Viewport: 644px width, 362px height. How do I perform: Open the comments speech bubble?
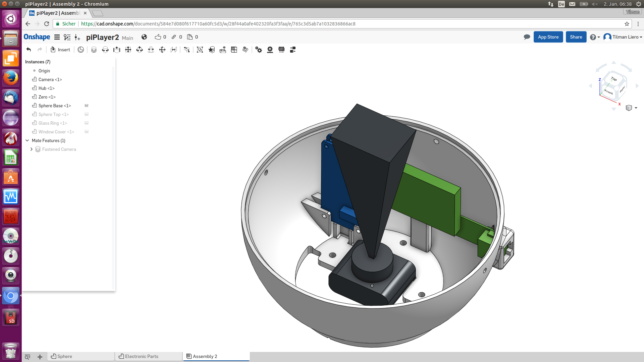[x=527, y=37]
